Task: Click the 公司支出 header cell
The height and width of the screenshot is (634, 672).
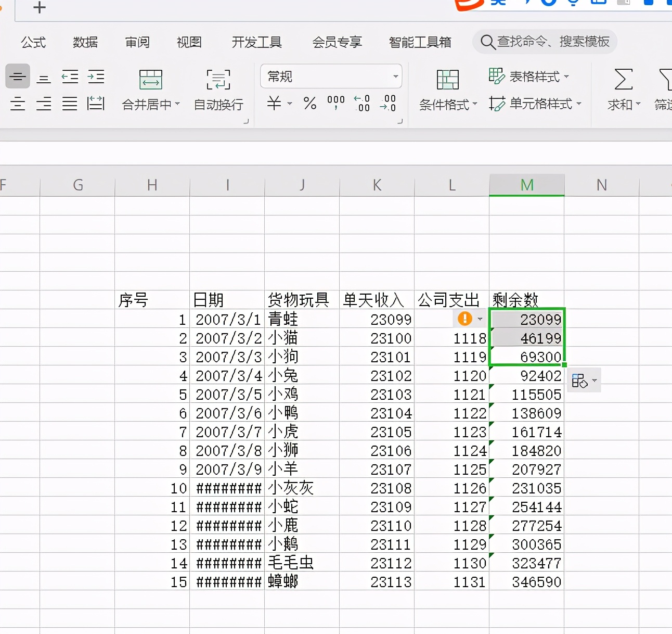Action: pyautogui.click(x=452, y=300)
